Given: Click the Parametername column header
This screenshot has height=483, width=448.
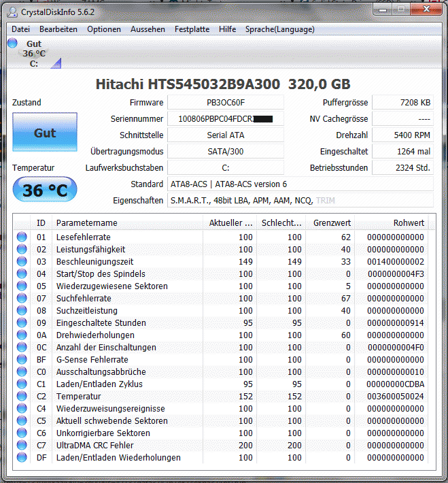Looking at the screenshot, I should [x=127, y=222].
